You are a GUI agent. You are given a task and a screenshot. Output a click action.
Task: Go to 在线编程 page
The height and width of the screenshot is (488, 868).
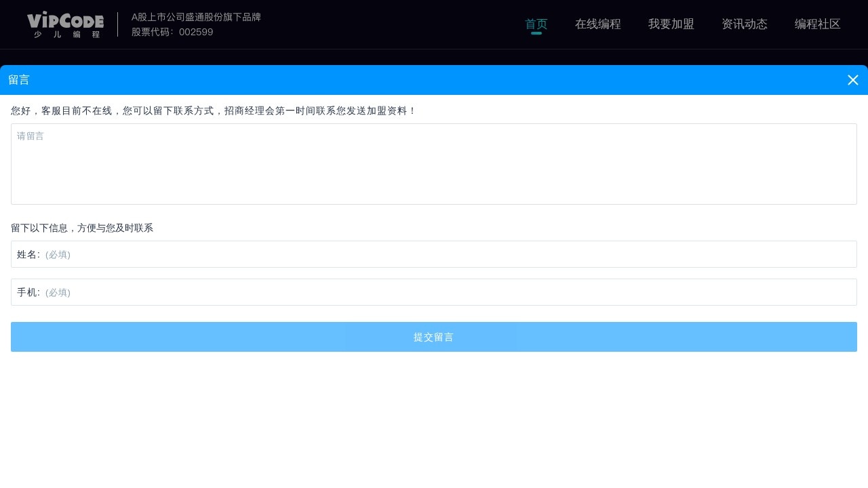tap(598, 24)
